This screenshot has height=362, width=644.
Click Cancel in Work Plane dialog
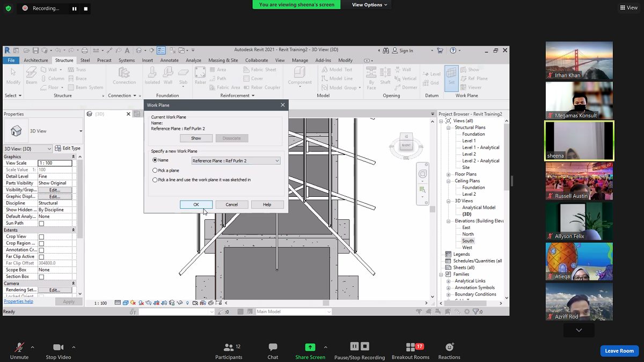(232, 204)
